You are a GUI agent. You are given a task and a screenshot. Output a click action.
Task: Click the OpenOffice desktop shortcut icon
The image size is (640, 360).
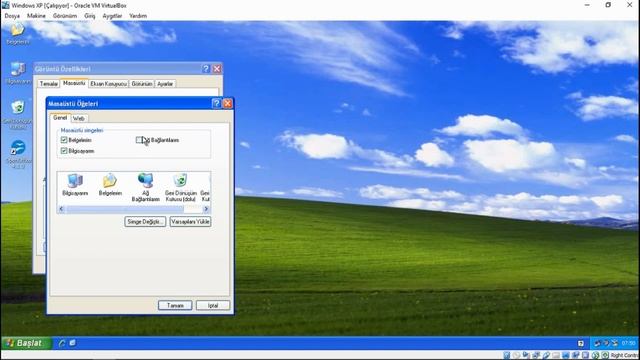(x=18, y=147)
